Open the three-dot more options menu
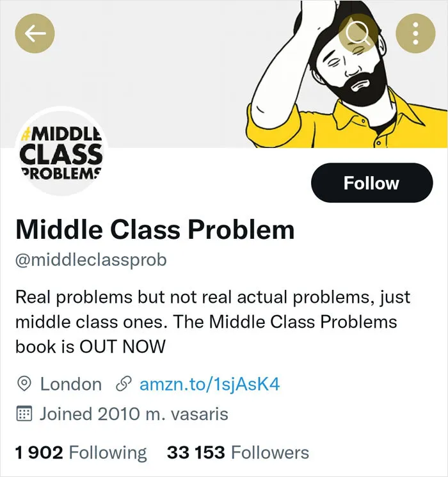 [x=415, y=33]
